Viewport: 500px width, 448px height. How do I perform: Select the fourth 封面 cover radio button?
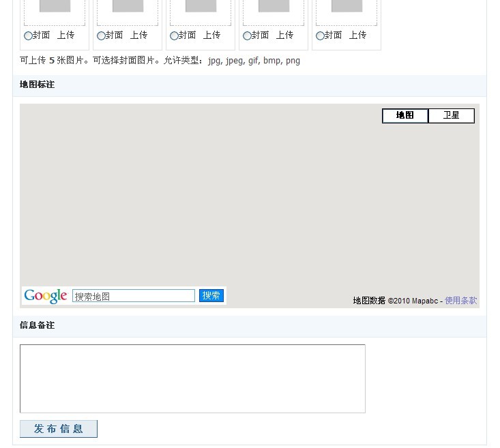tap(247, 35)
